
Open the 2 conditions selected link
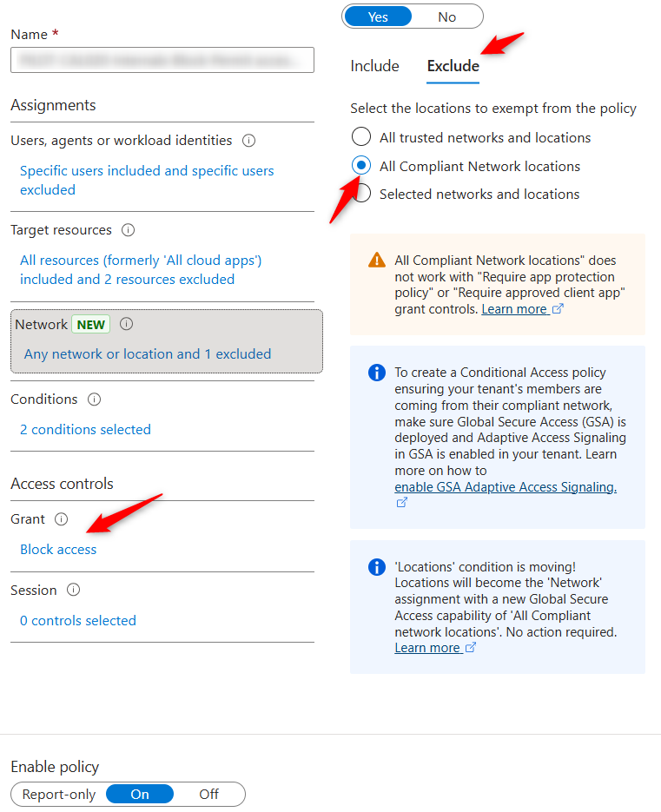tap(85, 430)
